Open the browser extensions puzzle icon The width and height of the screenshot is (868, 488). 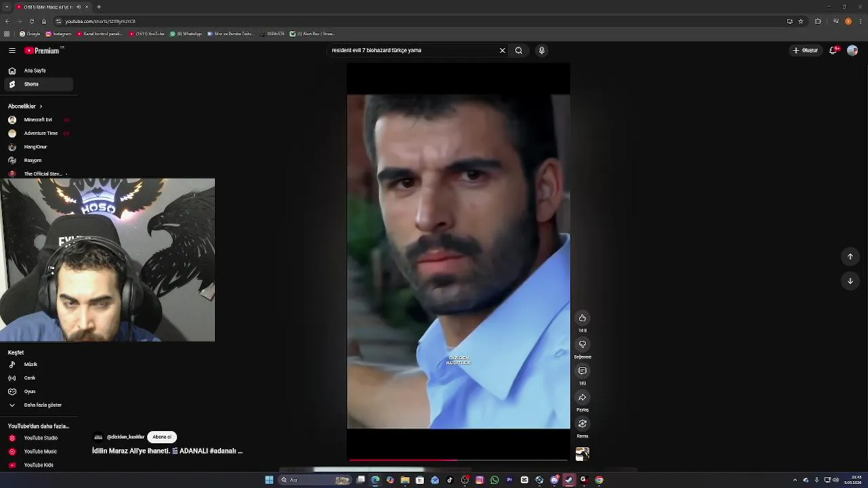coord(818,21)
